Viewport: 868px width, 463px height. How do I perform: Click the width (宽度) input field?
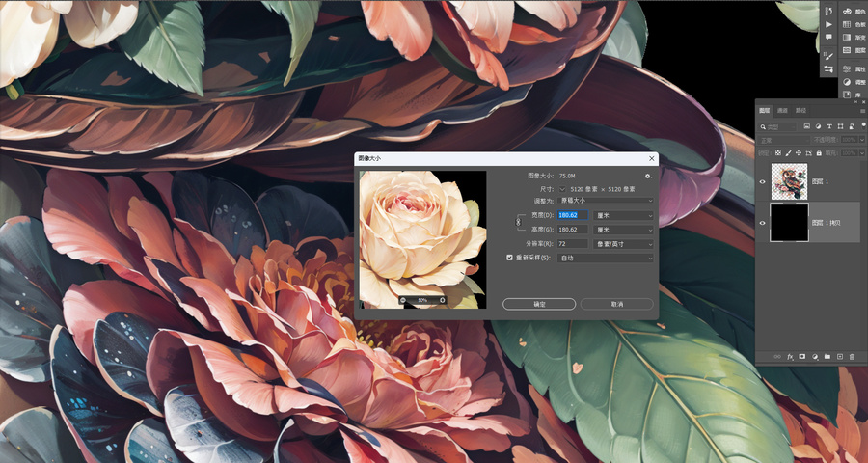[573, 215]
